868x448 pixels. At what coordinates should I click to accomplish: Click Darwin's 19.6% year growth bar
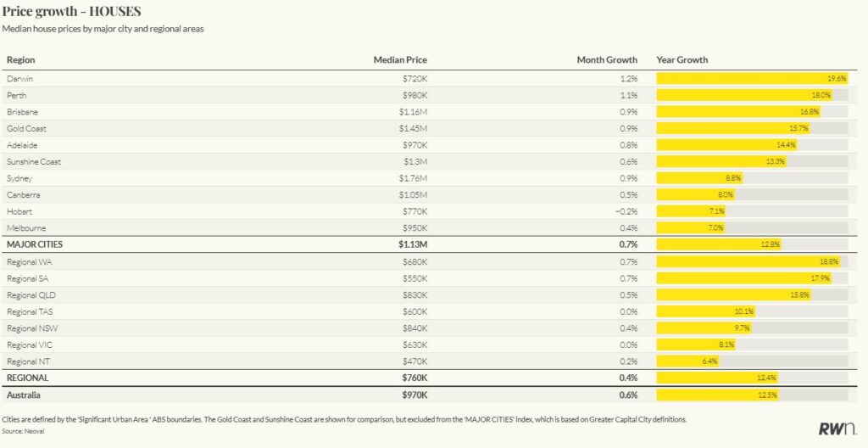pos(751,79)
